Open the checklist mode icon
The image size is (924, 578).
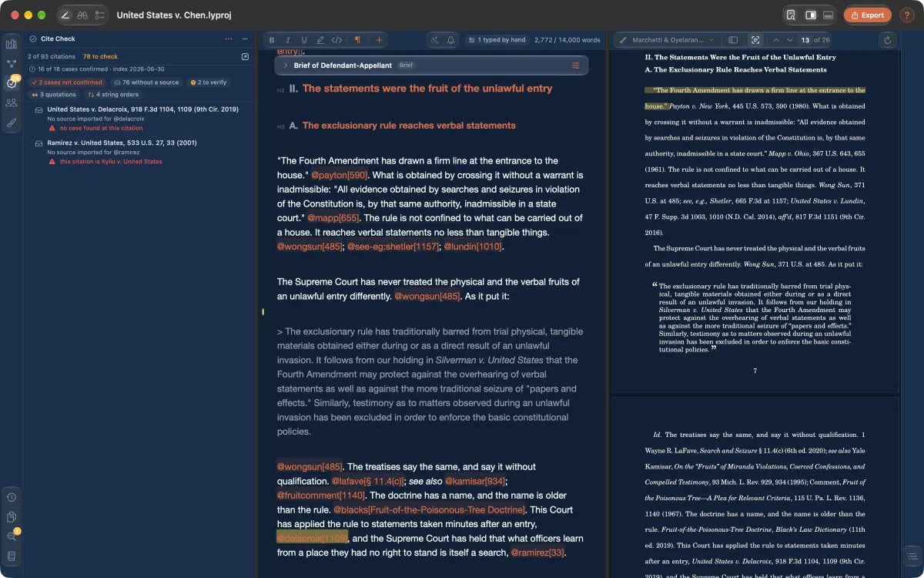tap(100, 15)
